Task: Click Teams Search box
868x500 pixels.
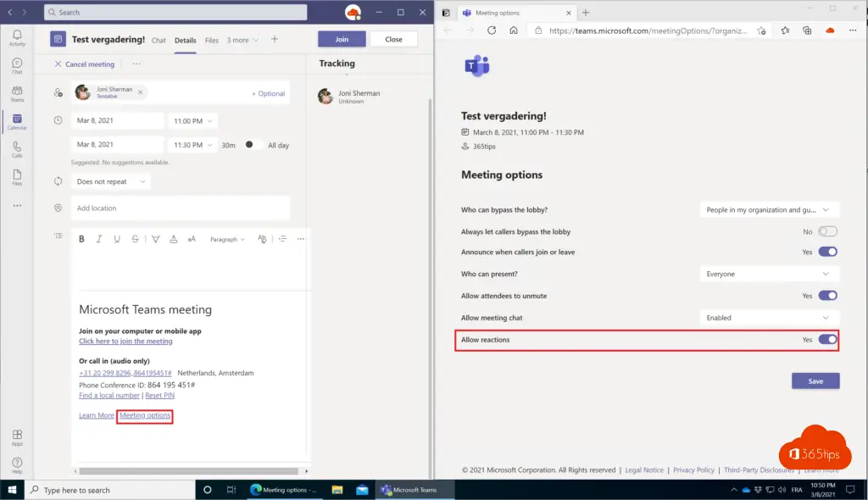Action: click(x=175, y=12)
